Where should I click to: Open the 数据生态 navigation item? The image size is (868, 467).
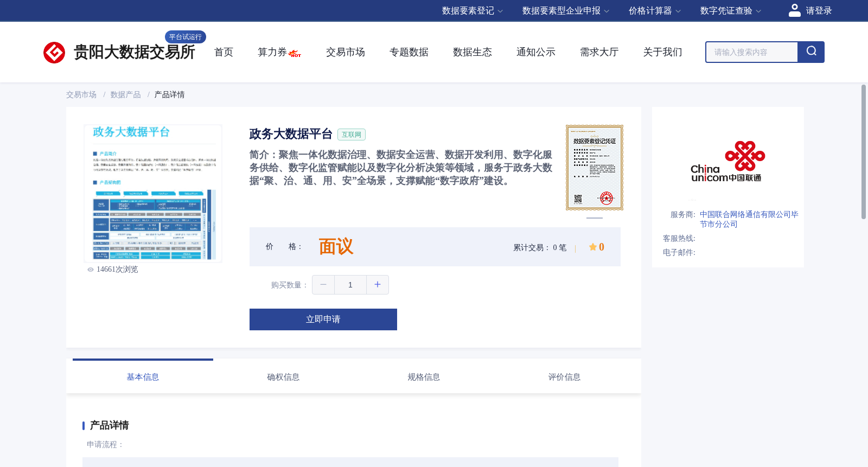click(473, 52)
